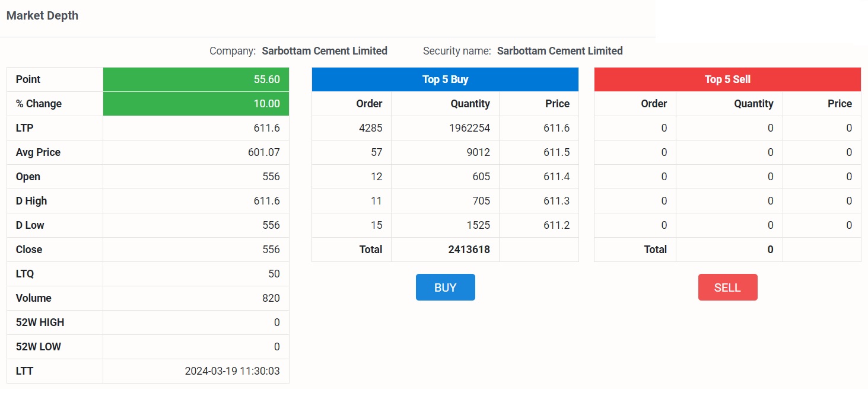868x396 pixels.
Task: Click the 52W LOW label
Action: pos(39,347)
